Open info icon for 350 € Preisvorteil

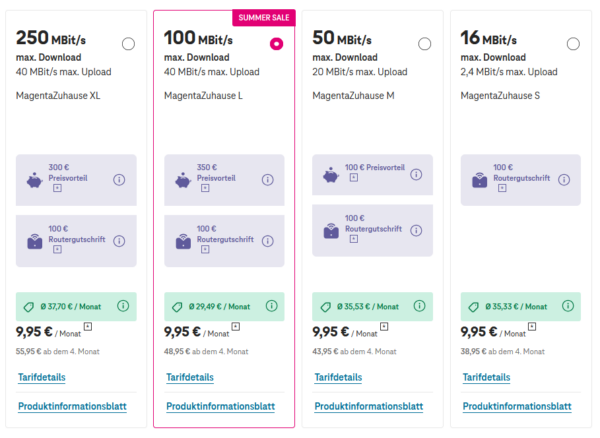[x=267, y=179]
